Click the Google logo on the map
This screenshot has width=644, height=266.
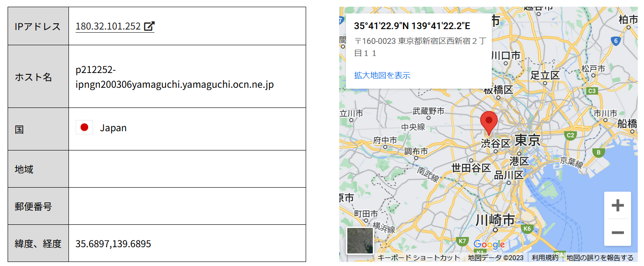pyautogui.click(x=489, y=245)
